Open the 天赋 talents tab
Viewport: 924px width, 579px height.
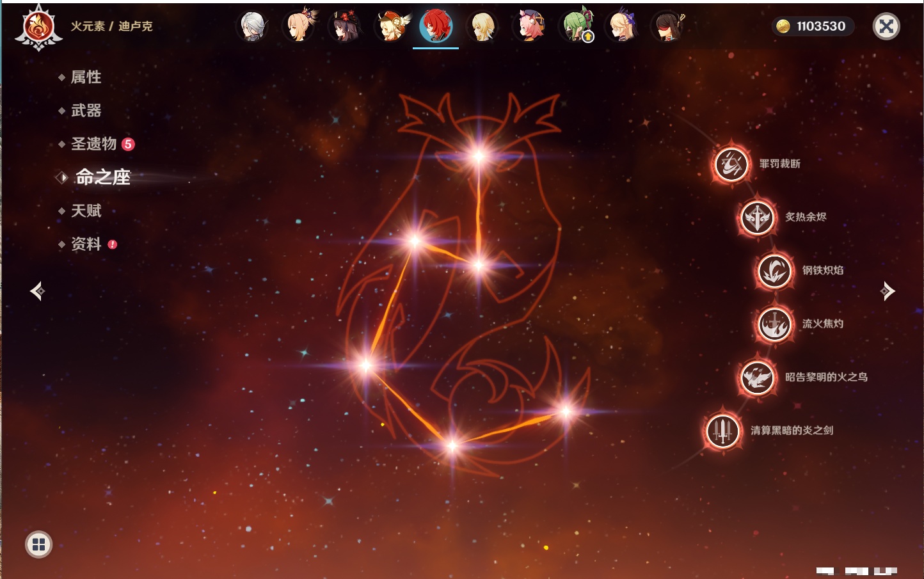(86, 210)
